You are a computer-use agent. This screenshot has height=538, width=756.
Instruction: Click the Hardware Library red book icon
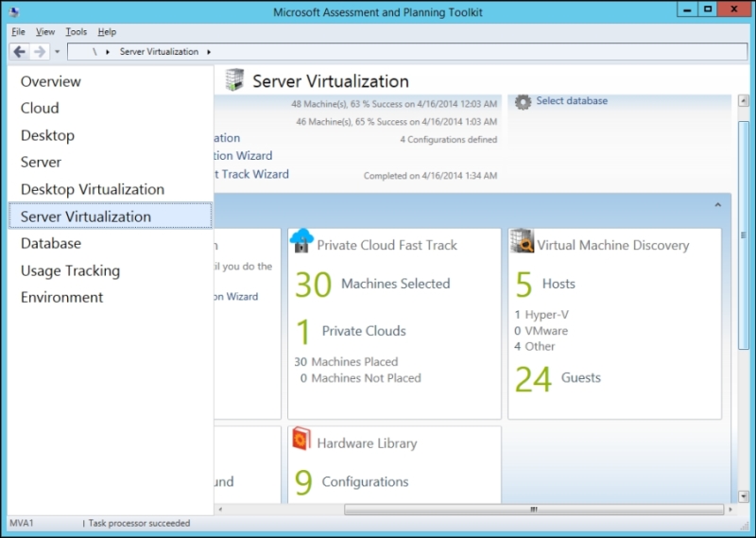[301, 439]
